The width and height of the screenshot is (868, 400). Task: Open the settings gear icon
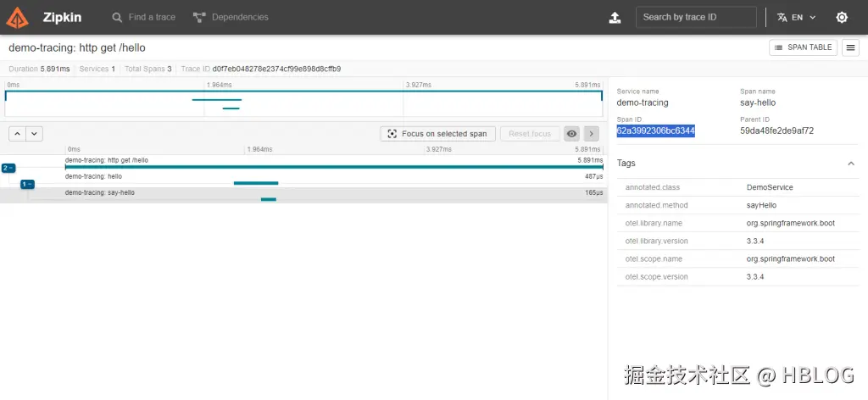click(841, 17)
